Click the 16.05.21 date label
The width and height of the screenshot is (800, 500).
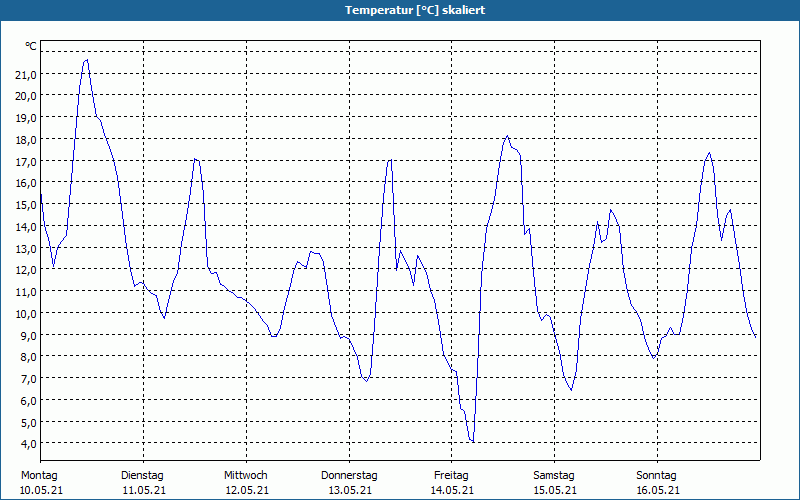(x=658, y=490)
